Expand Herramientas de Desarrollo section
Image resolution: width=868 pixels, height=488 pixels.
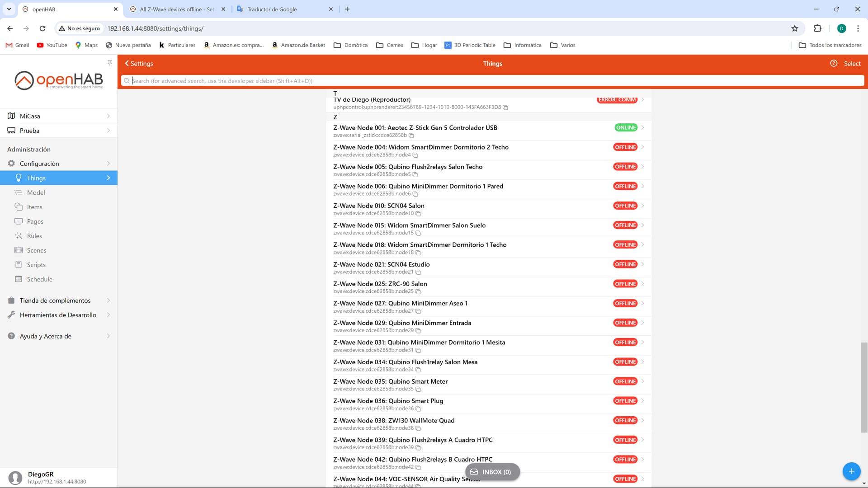coord(59,315)
